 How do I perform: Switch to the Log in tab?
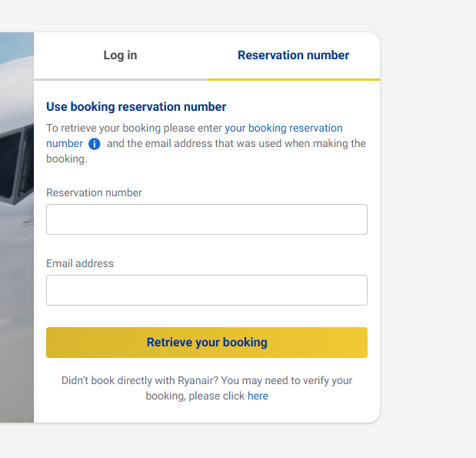click(120, 55)
